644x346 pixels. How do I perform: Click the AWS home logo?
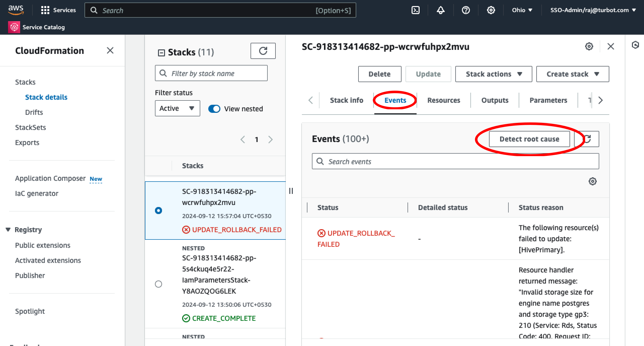pos(16,10)
